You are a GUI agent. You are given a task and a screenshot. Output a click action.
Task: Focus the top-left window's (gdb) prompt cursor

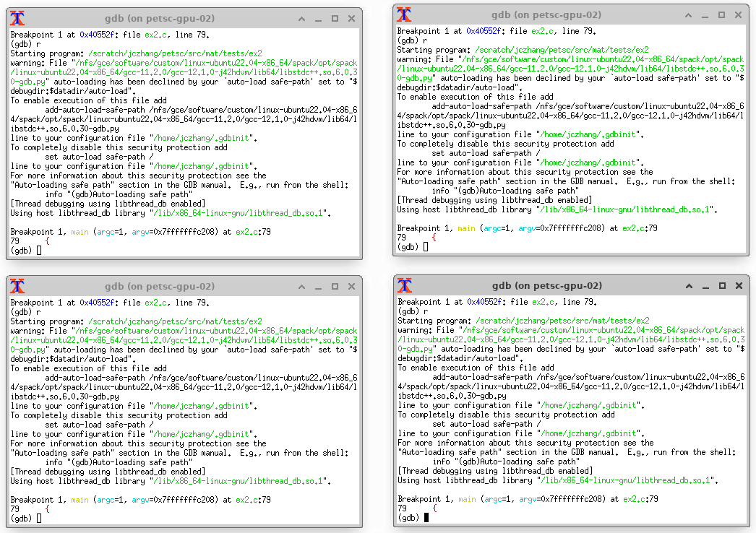(39, 251)
